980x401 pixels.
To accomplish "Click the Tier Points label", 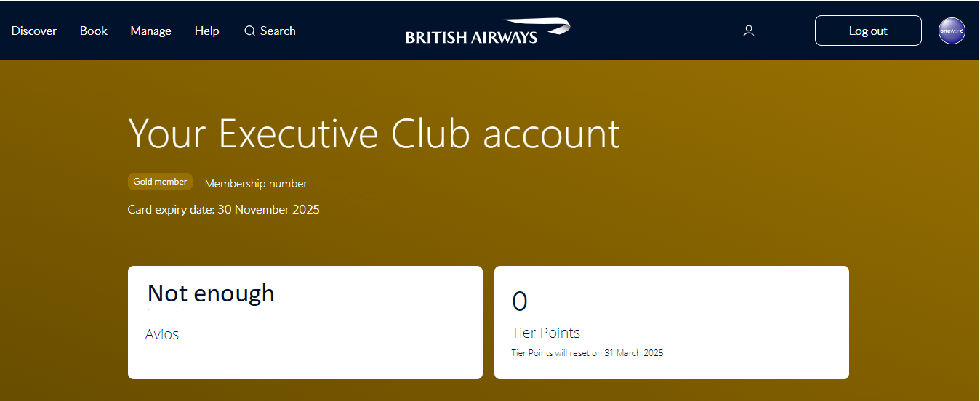I will point(546,333).
